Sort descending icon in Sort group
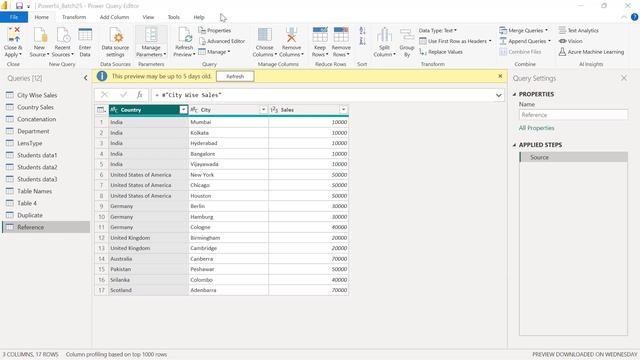 [x=362, y=41]
